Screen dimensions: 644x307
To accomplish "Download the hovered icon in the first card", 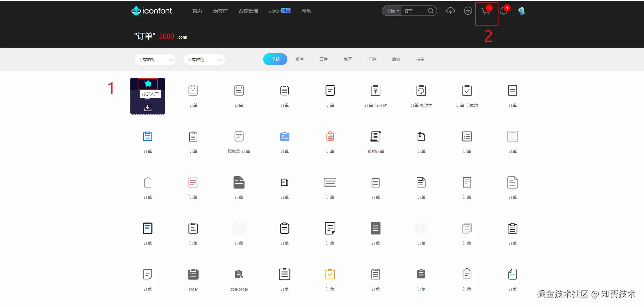I will coord(148,108).
